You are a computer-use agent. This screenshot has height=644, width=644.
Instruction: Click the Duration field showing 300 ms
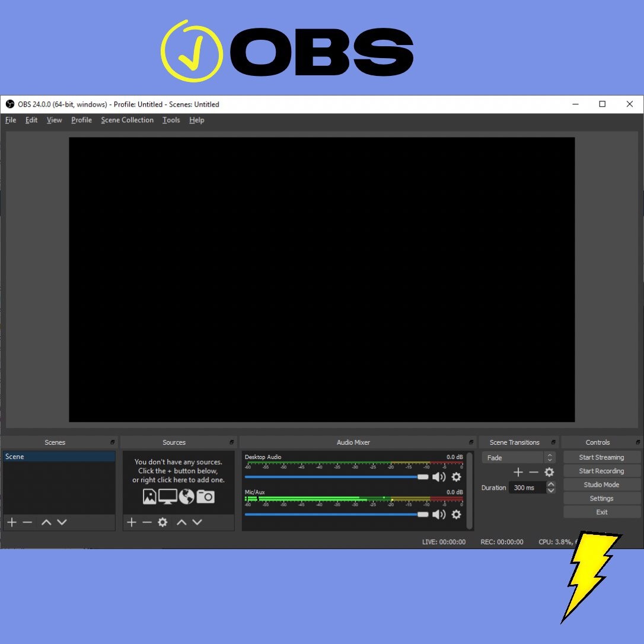point(528,487)
